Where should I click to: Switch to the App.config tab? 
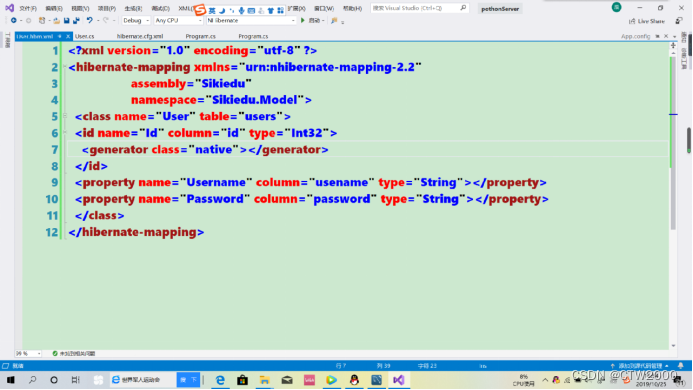[636, 36]
